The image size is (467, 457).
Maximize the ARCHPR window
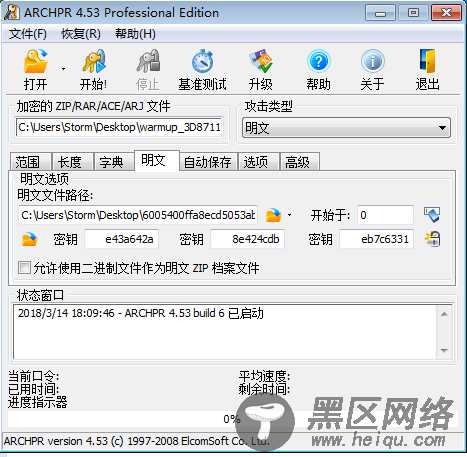[413, 13]
